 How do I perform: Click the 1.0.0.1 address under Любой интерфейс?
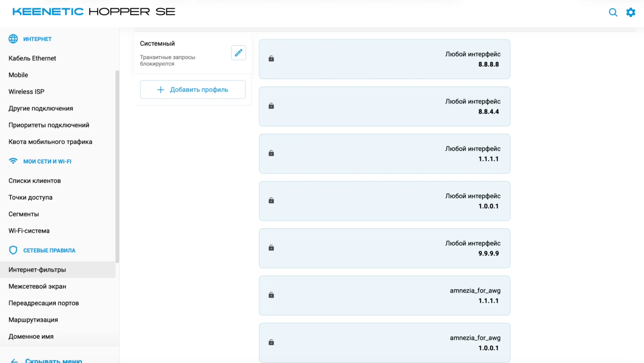(x=489, y=206)
